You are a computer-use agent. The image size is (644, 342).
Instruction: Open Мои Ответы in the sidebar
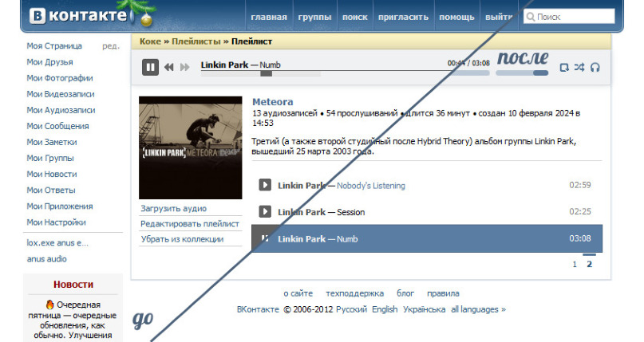tap(51, 190)
